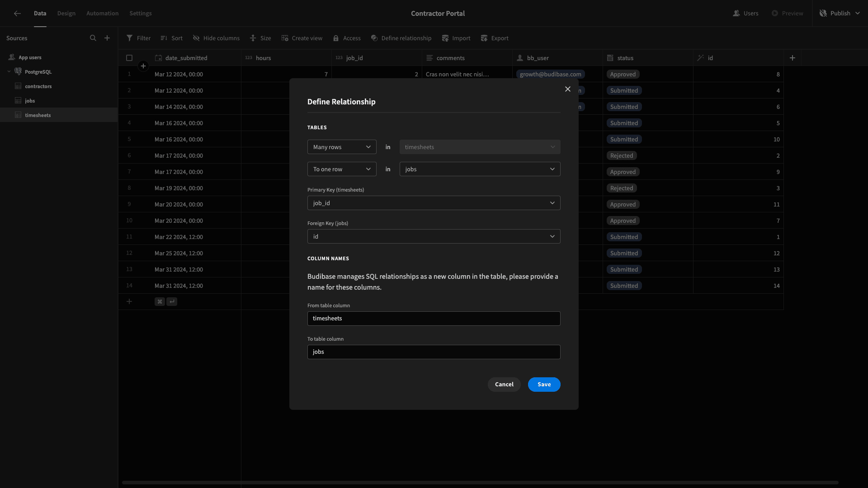Image resolution: width=868 pixels, height=488 pixels.
Task: Toggle the select-all rows checkbox
Action: click(129, 58)
